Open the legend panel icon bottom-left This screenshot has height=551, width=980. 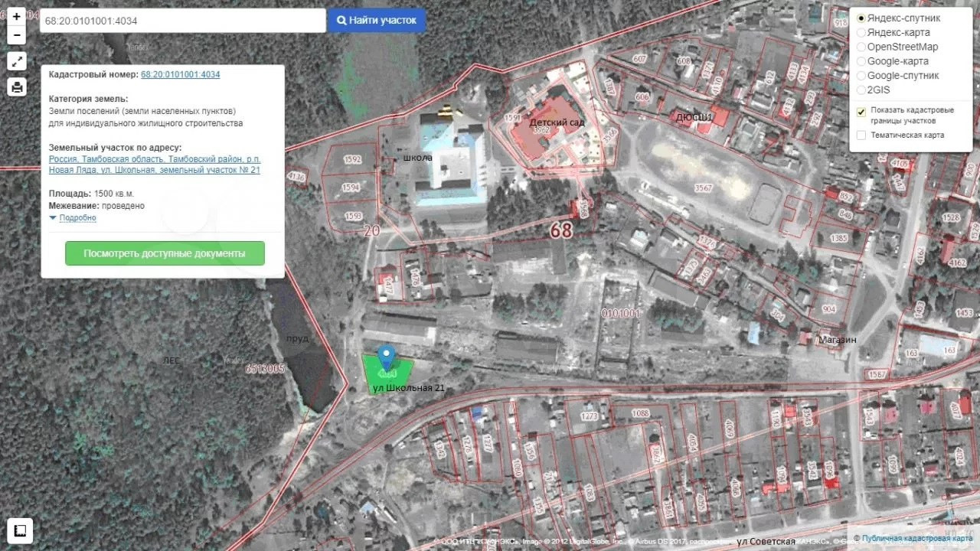point(21,530)
